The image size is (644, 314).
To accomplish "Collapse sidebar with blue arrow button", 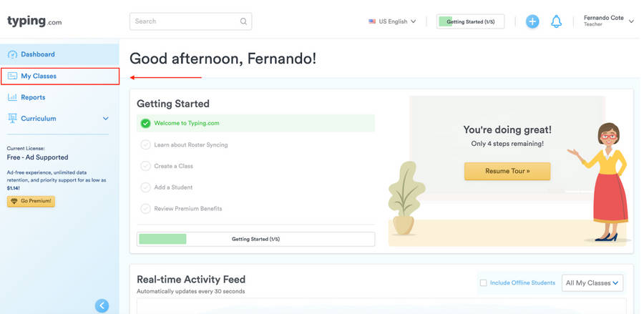I will (102, 305).
